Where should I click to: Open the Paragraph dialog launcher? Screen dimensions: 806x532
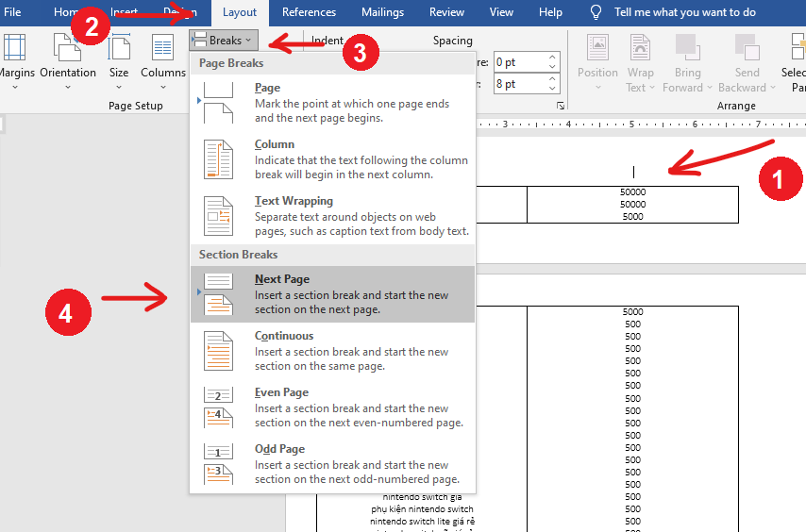pyautogui.click(x=561, y=106)
